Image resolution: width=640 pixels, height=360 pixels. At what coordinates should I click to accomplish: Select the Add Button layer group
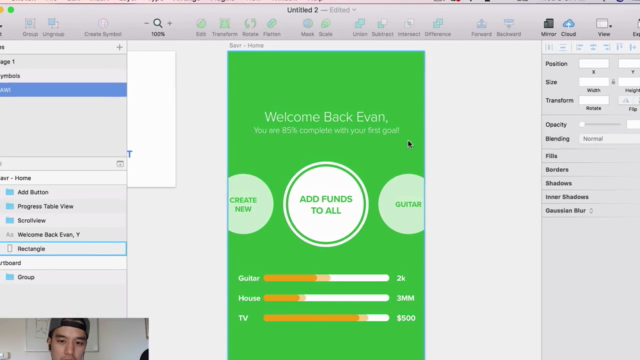[63, 192]
